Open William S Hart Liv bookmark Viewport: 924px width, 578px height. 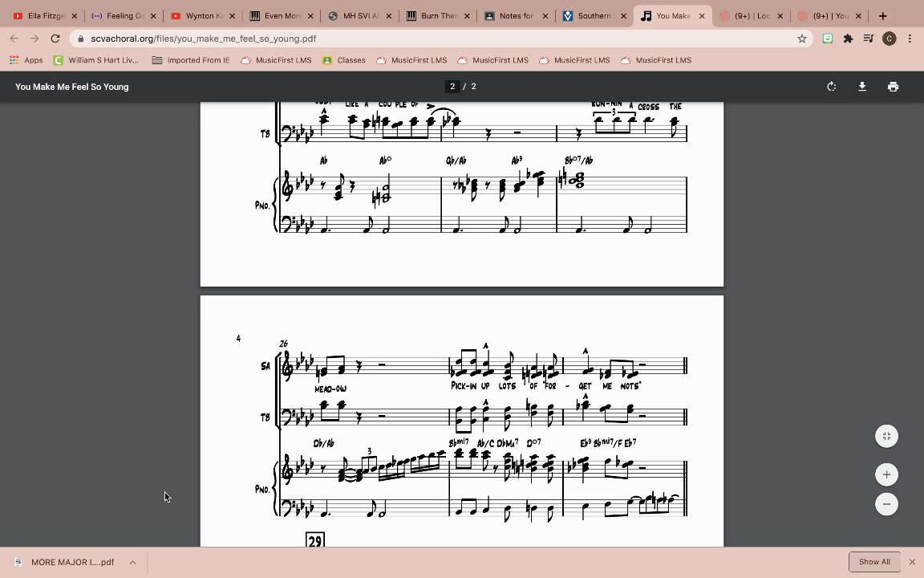coord(96,60)
